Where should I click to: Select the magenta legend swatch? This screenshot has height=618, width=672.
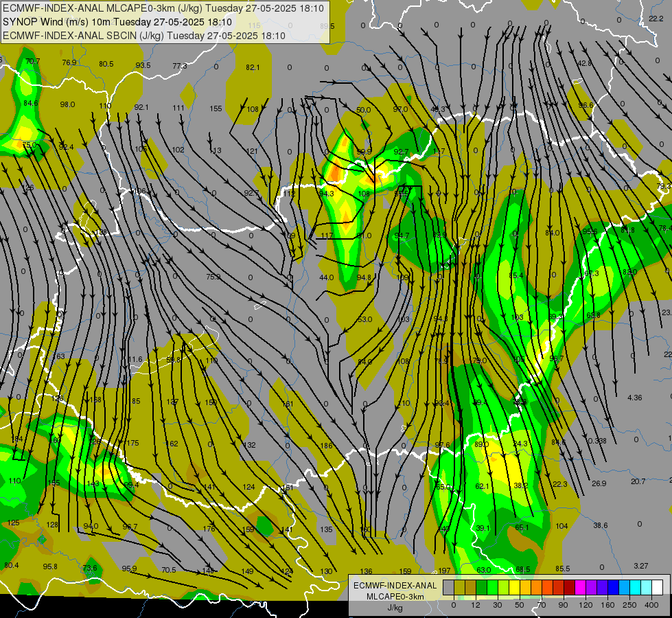click(x=580, y=587)
